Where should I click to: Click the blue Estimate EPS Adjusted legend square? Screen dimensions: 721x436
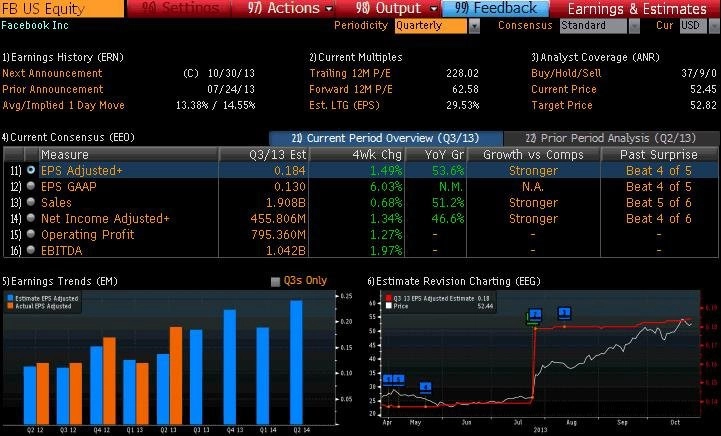click(11, 298)
